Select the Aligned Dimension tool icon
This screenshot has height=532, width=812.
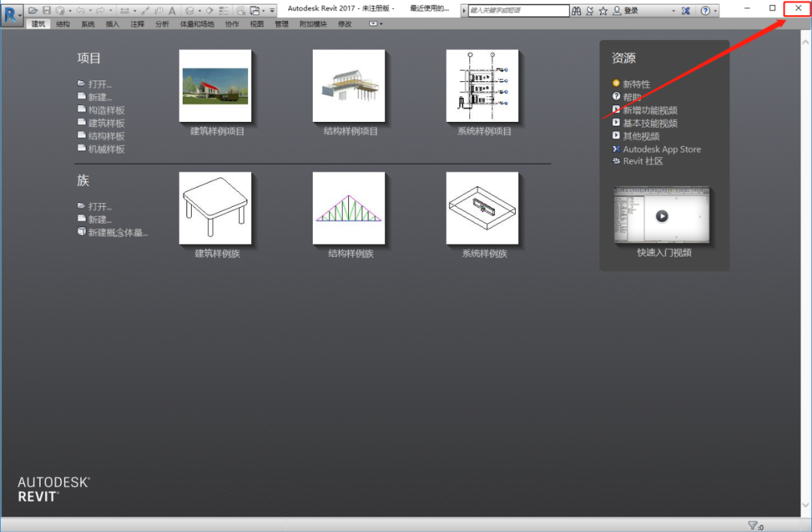125,11
